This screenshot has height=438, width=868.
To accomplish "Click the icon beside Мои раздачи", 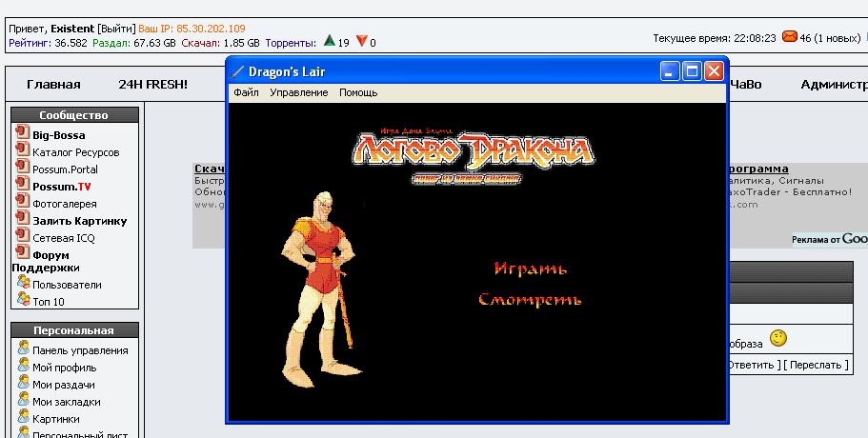I will pos(23,382).
